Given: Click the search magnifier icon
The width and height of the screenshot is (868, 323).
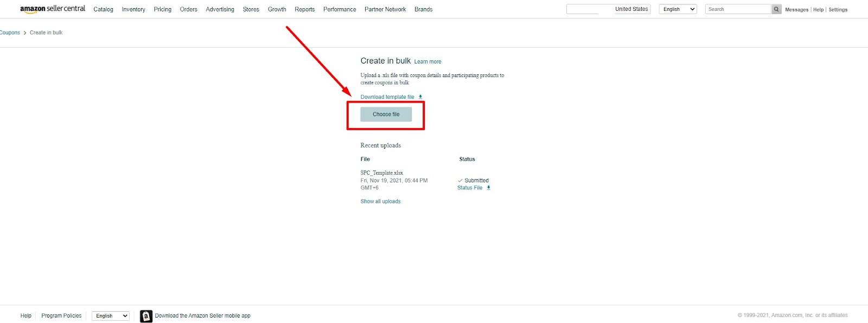Looking at the screenshot, I should coord(776,9).
